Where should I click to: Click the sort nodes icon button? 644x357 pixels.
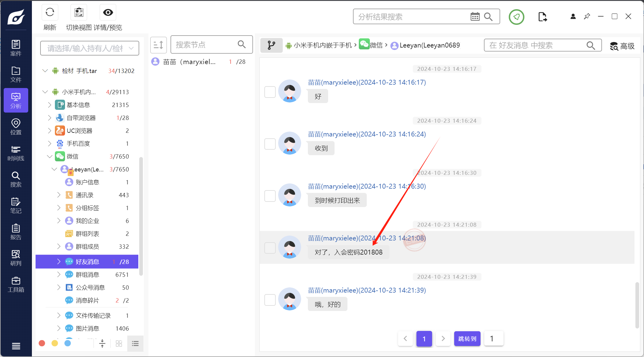tap(158, 45)
